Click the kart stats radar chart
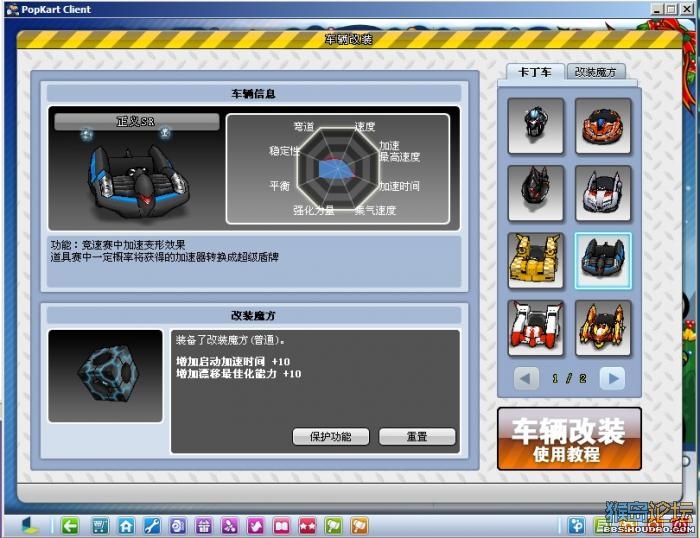This screenshot has height=538, width=700. pos(338,169)
